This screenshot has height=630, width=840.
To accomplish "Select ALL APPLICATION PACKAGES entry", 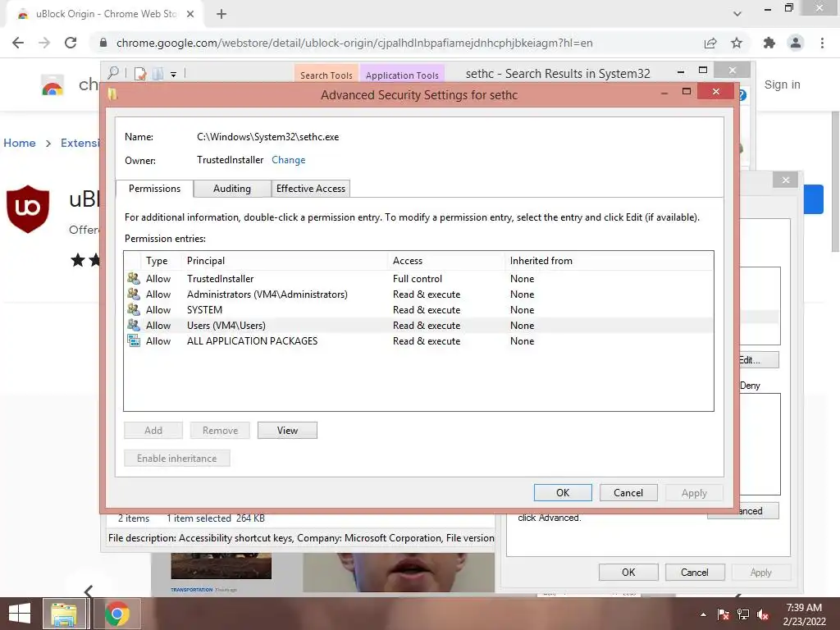I will [x=418, y=340].
